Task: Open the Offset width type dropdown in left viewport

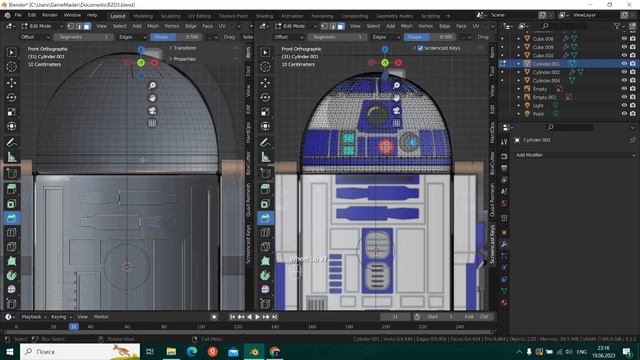Action: pyautogui.click(x=35, y=37)
